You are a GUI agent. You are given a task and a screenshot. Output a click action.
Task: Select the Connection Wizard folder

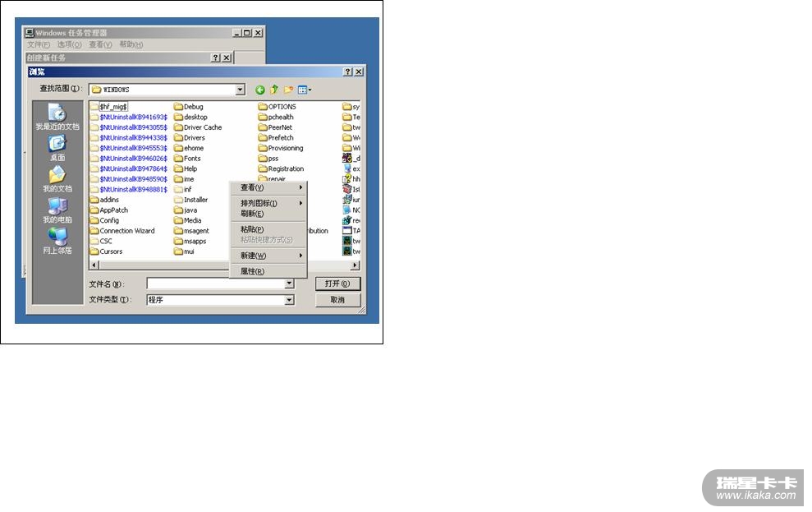point(122,231)
